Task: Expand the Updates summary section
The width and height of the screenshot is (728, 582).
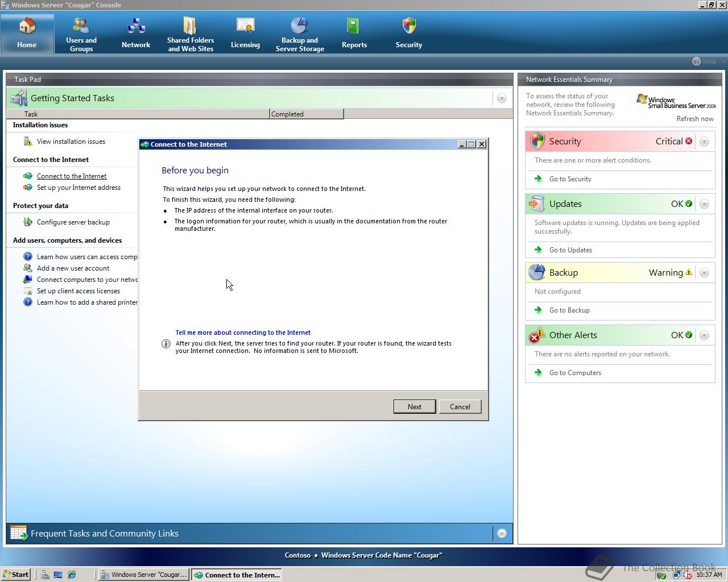Action: [704, 204]
